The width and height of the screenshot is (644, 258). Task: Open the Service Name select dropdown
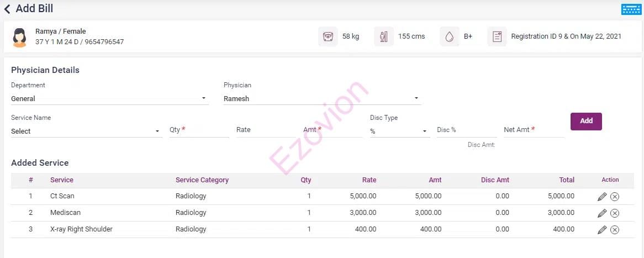pos(86,131)
